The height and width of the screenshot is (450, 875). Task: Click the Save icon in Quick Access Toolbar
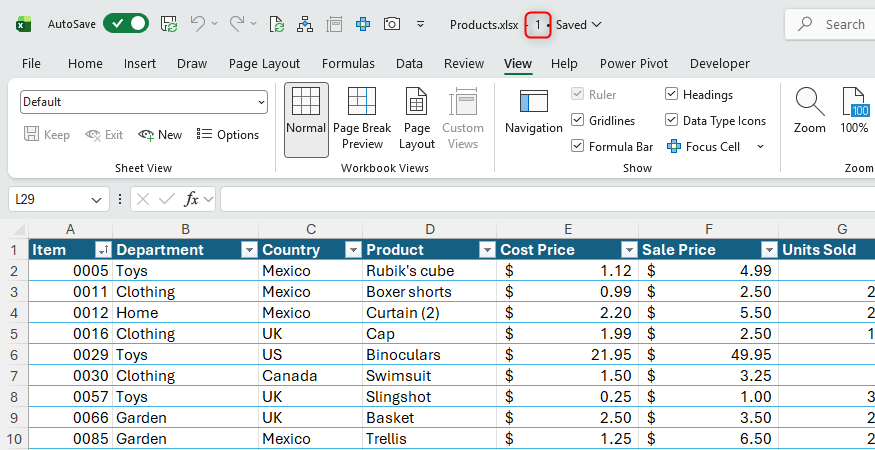click(x=169, y=23)
